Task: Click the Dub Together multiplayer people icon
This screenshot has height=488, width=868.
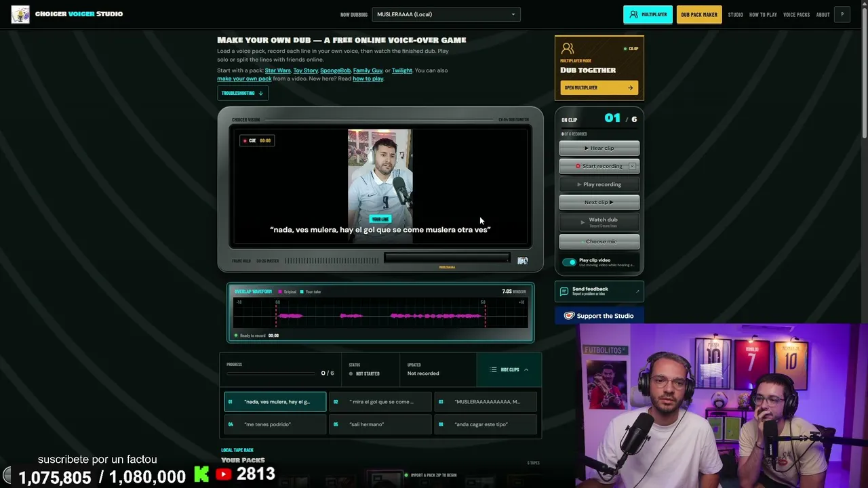Action: [568, 49]
